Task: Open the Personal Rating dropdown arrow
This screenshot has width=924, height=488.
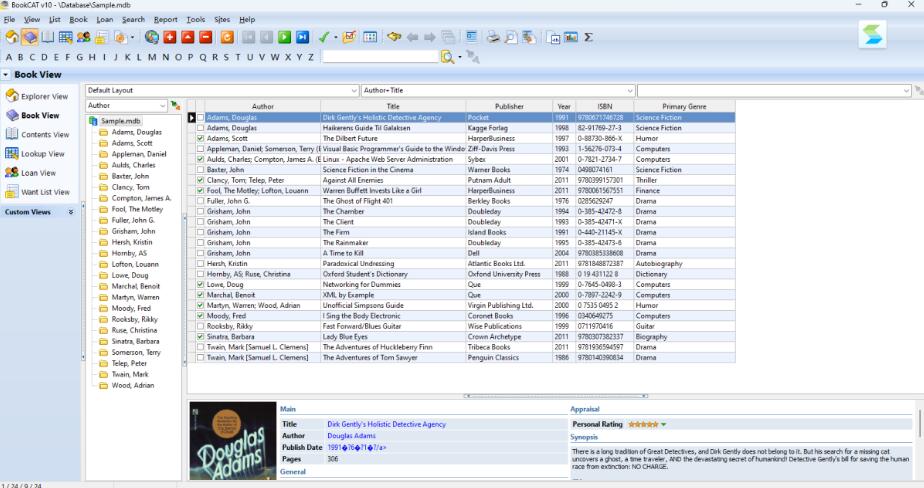Action: pos(664,424)
